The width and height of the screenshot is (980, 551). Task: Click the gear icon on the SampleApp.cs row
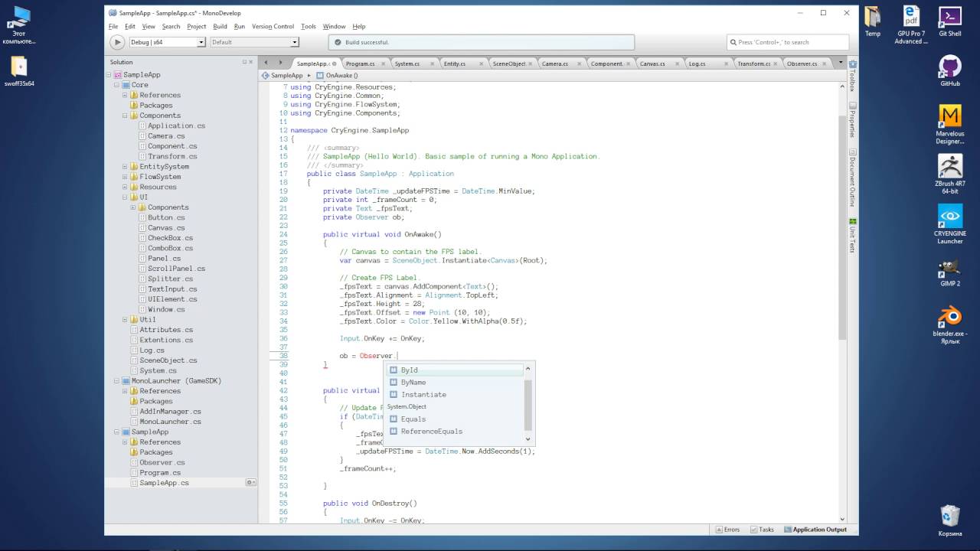[250, 483]
